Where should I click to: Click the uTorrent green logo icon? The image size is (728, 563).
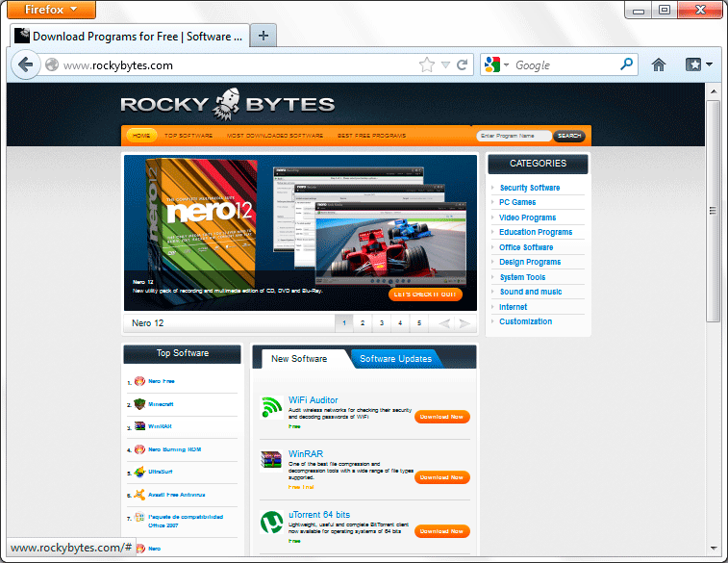[271, 523]
